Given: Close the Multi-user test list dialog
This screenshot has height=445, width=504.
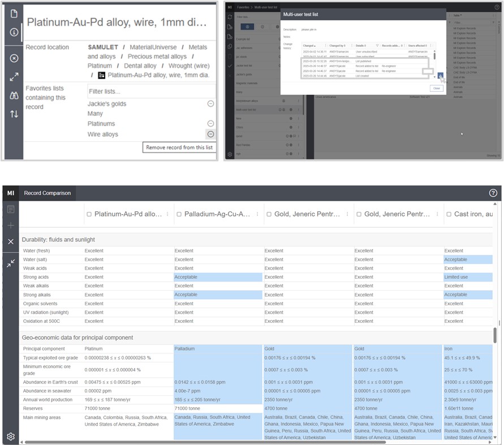Looking at the screenshot, I should 436,88.
